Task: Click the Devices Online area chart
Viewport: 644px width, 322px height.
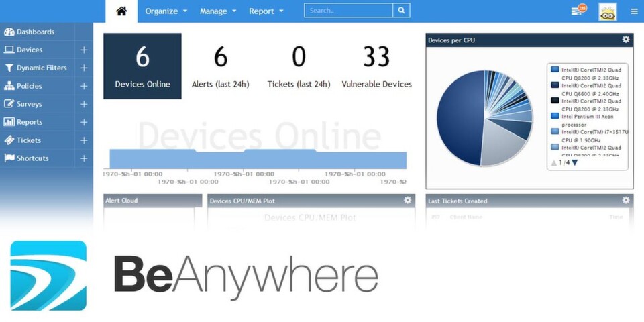Action: tap(258, 159)
